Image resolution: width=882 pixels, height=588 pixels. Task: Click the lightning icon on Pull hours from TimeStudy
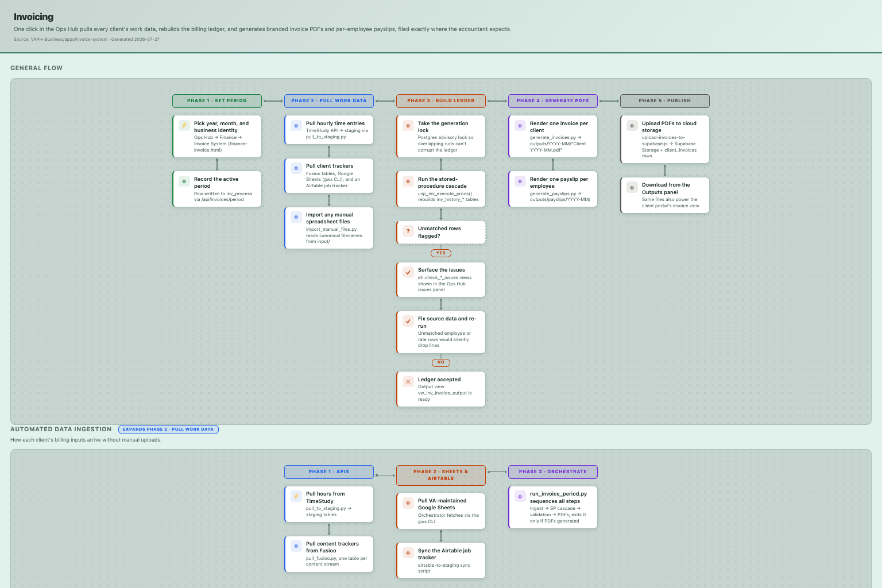pos(296,496)
